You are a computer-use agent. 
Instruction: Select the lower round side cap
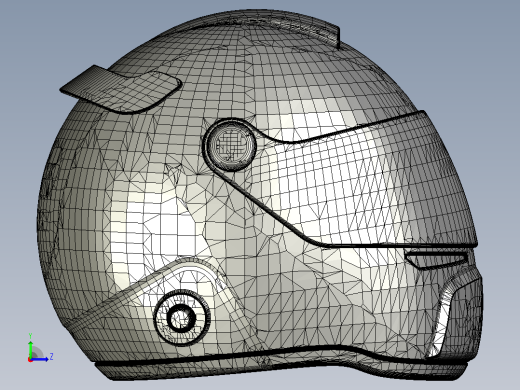[182, 317]
